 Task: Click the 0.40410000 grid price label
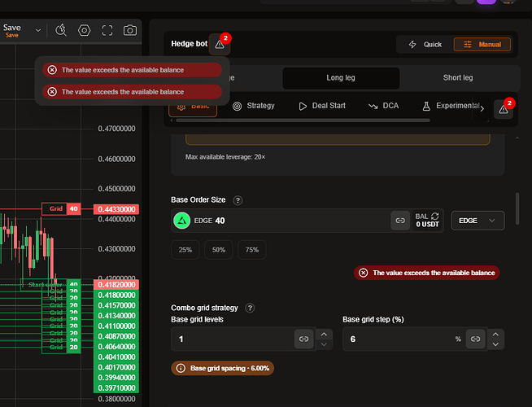coord(116,357)
